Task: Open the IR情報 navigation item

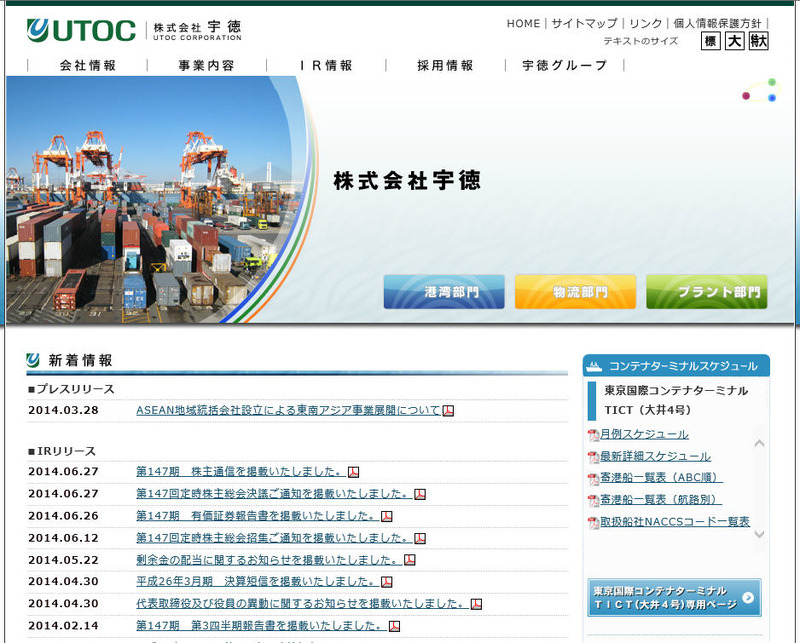Action: [x=326, y=65]
